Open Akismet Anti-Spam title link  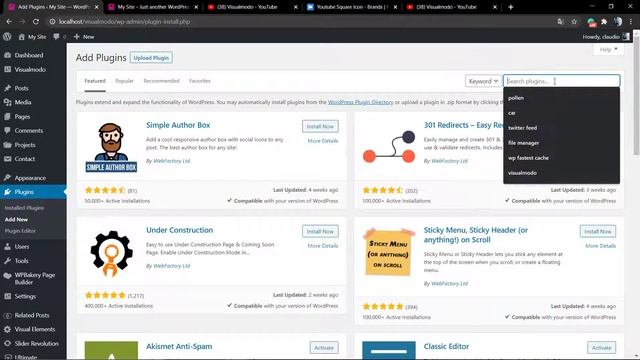[x=179, y=346]
